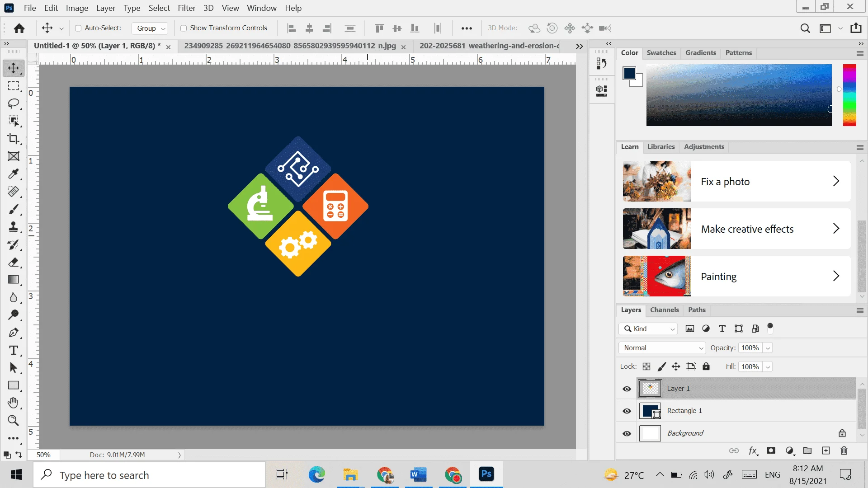Choose the Horizontal Type tool
868x488 pixels.
14,350
